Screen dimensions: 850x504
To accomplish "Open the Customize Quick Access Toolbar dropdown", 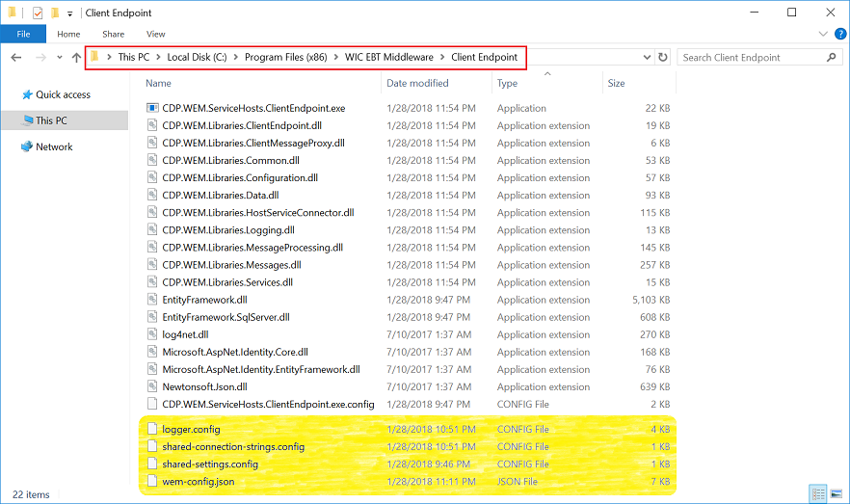I will point(70,13).
